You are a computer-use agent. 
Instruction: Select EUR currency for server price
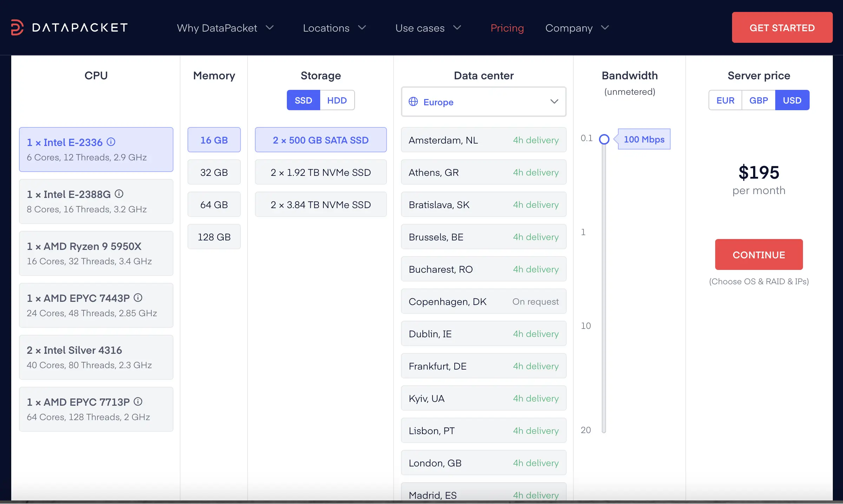[725, 100]
